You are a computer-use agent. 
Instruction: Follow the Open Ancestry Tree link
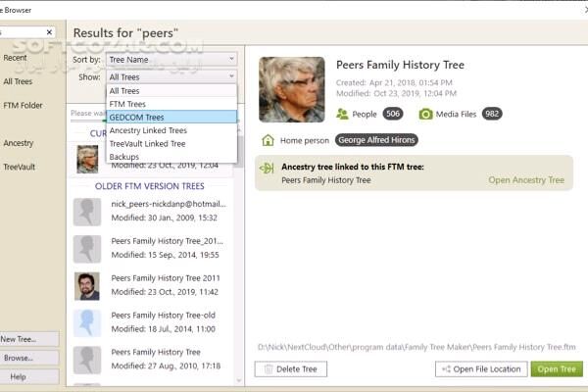pos(526,180)
